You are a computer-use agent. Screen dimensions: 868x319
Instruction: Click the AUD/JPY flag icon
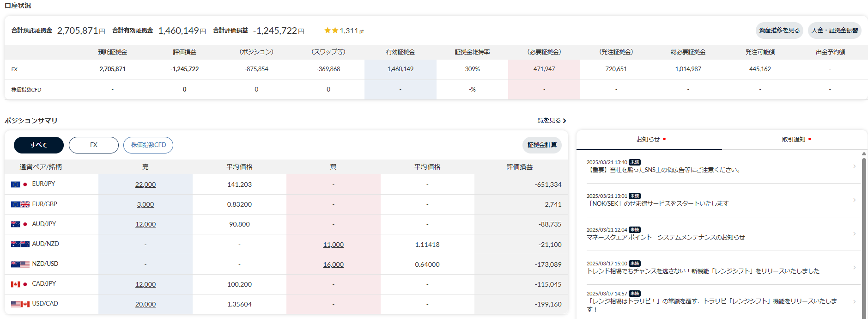[20, 224]
